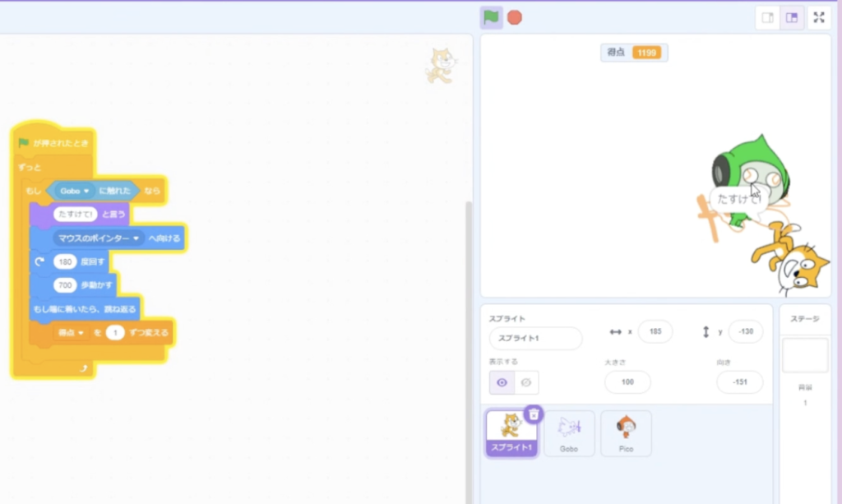This screenshot has height=504, width=842.
Task: Edit the x position field 185
Action: [655, 331]
